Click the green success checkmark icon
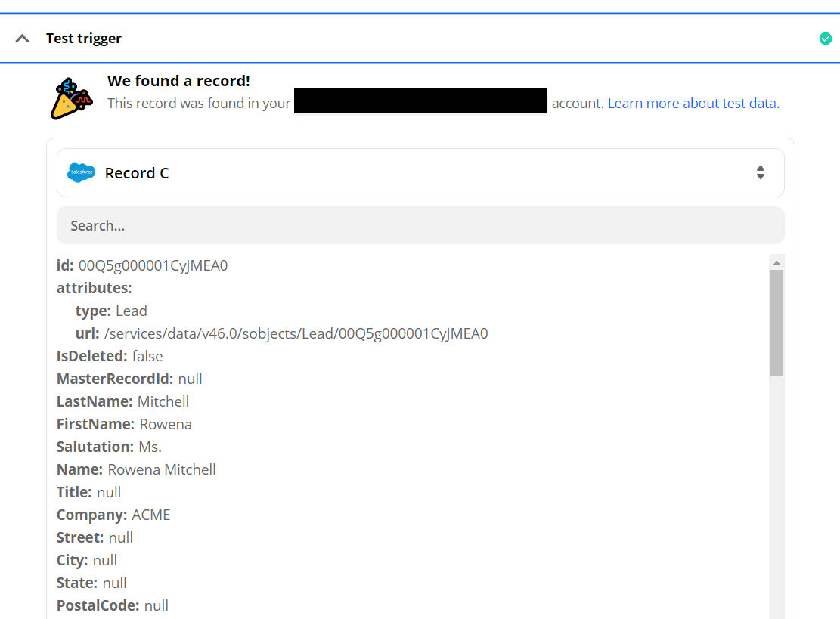840x619 pixels. tap(826, 38)
